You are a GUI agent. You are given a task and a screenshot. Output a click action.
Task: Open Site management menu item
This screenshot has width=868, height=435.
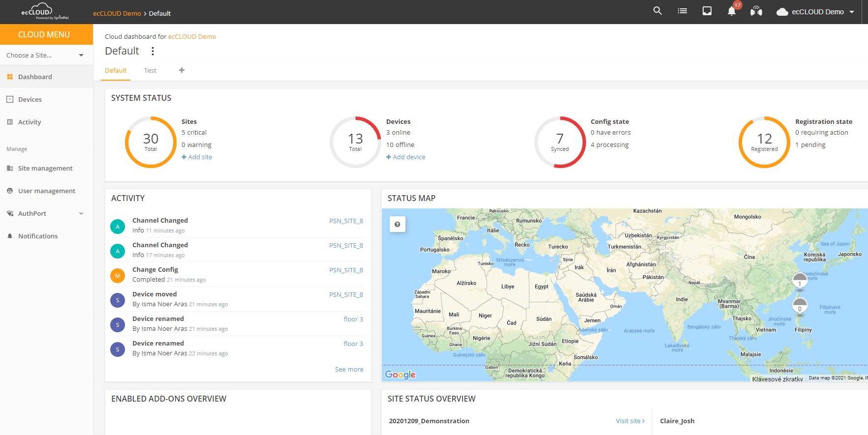click(46, 168)
